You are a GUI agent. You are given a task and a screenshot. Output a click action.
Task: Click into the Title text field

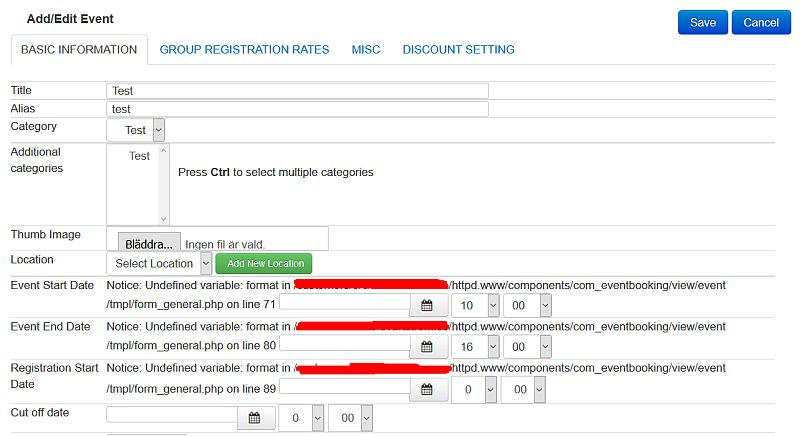point(297,91)
